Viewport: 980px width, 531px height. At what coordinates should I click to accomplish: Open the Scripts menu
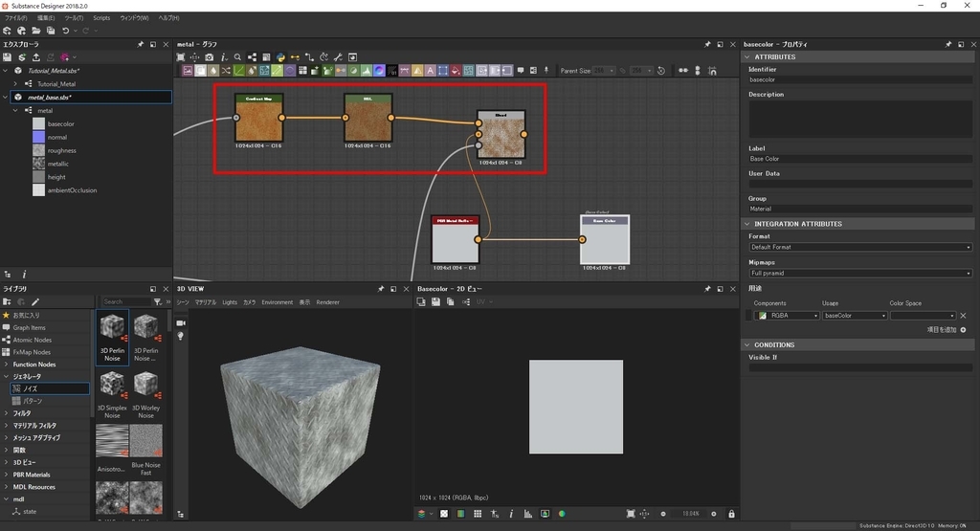pos(101,18)
